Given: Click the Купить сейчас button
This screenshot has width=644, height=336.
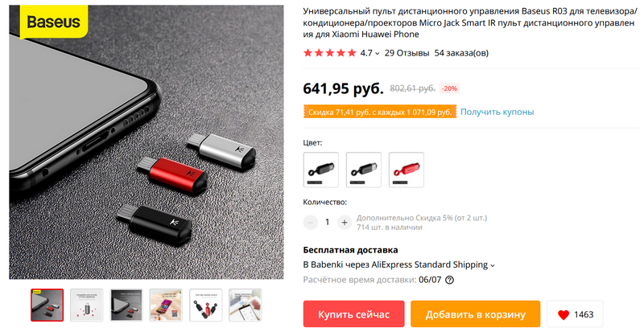Looking at the screenshot, I should (353, 314).
